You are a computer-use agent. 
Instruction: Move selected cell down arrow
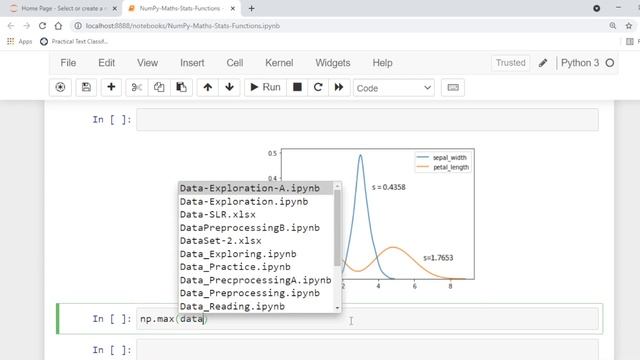pos(229,87)
